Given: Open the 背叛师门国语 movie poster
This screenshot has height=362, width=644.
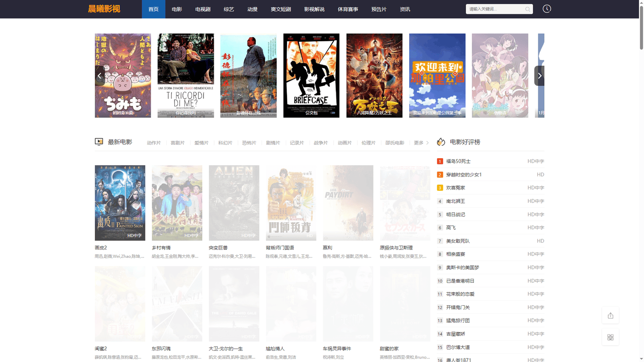Looking at the screenshot, I should [x=291, y=203].
